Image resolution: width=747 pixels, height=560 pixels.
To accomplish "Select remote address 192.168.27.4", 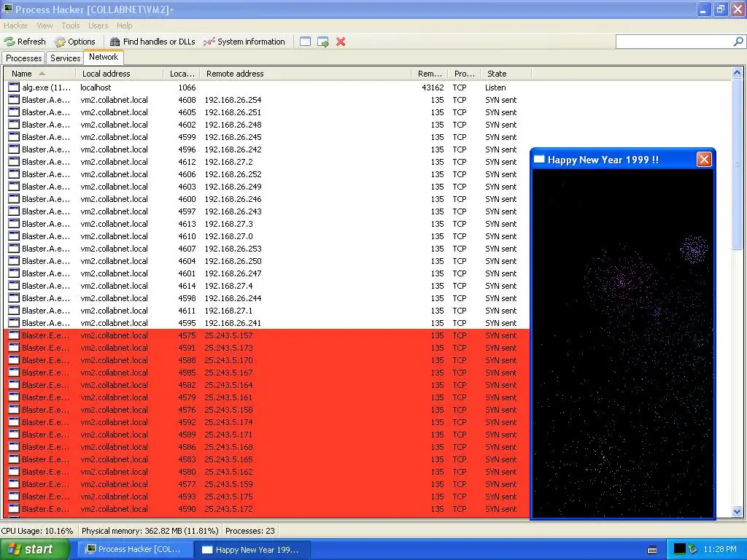I will pyautogui.click(x=228, y=286).
